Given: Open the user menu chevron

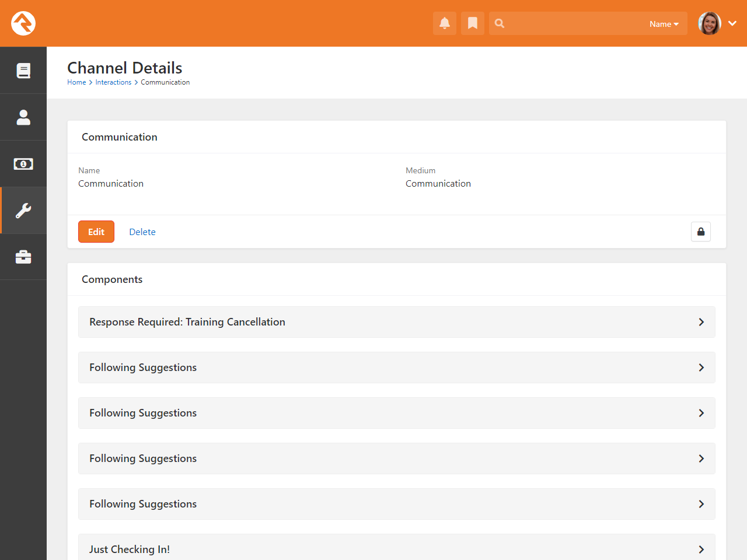Looking at the screenshot, I should (x=732, y=23).
